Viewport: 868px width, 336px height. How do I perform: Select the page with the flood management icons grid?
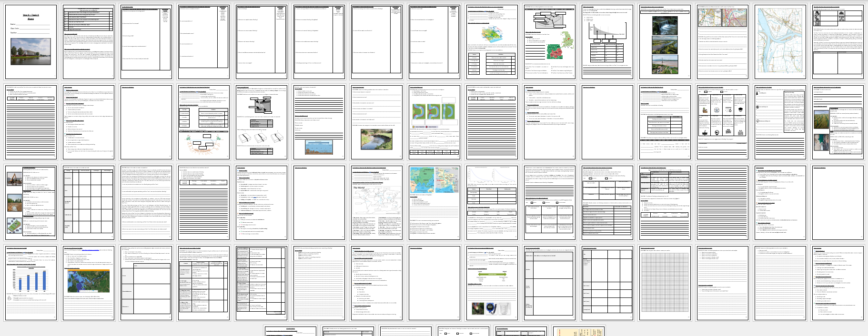click(723, 122)
